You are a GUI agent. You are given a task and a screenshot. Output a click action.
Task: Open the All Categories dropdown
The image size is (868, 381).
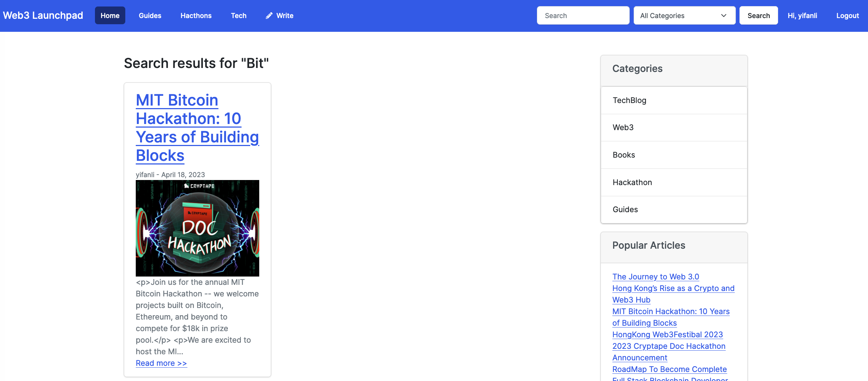(685, 16)
